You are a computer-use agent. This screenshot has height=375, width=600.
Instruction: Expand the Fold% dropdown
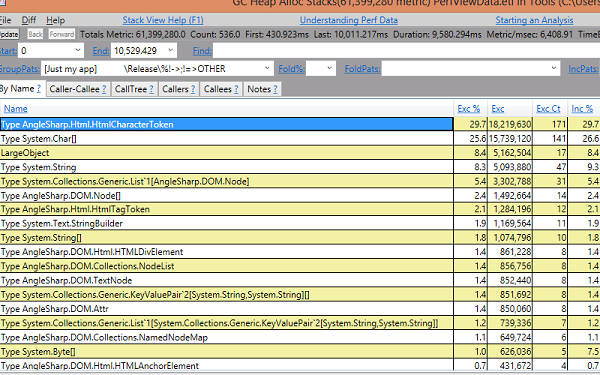click(329, 68)
